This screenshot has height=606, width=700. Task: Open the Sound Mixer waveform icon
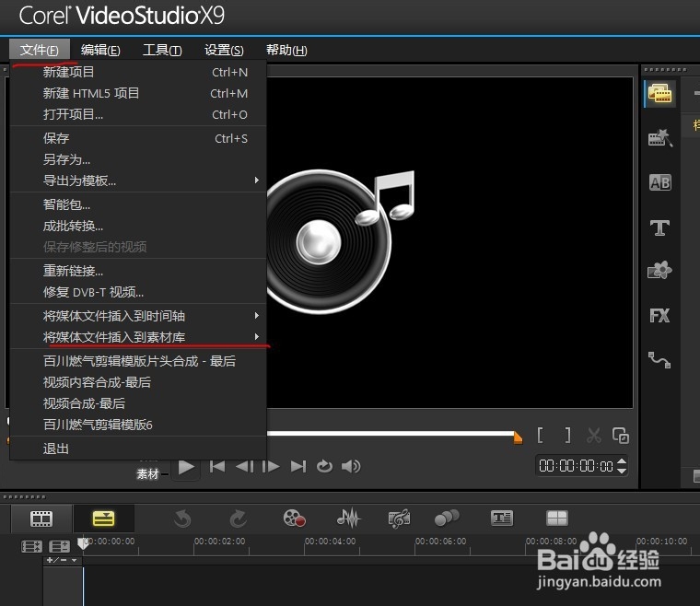348,519
